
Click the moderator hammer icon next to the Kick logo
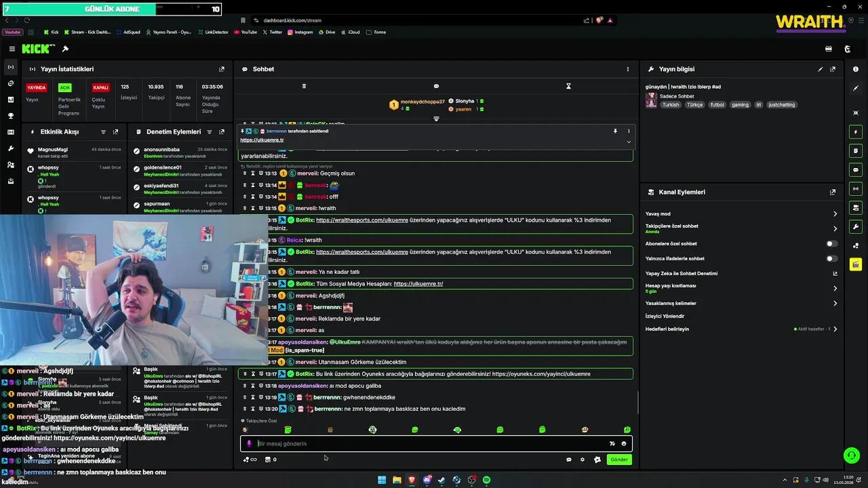point(65,49)
